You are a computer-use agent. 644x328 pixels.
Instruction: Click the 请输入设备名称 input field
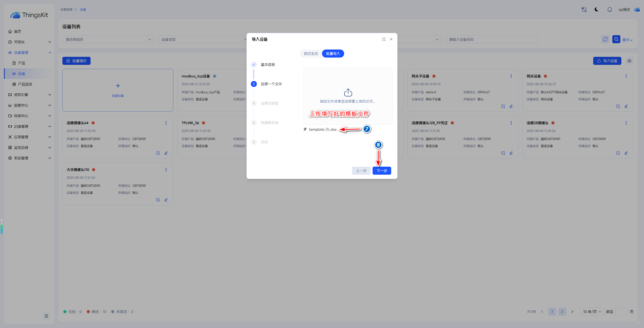coord(491,39)
